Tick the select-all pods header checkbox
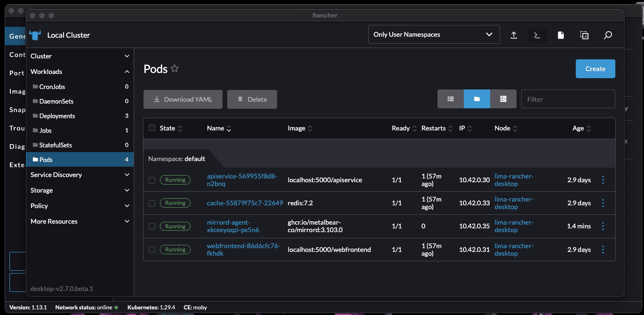Image resolution: width=644 pixels, height=315 pixels. 151,128
